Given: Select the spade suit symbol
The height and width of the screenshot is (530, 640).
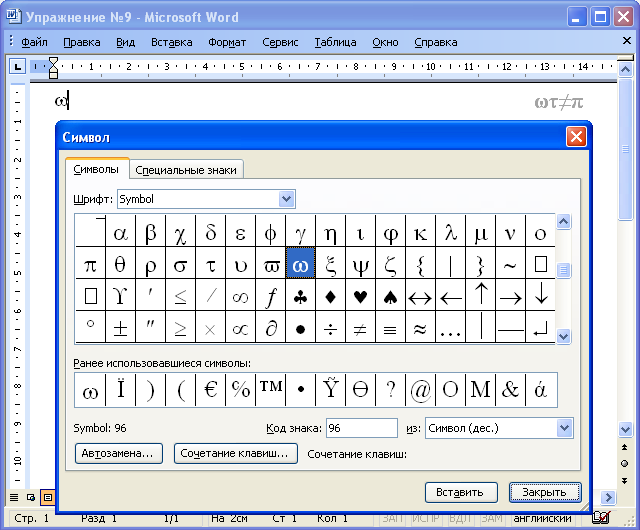Looking at the screenshot, I should point(391,295).
